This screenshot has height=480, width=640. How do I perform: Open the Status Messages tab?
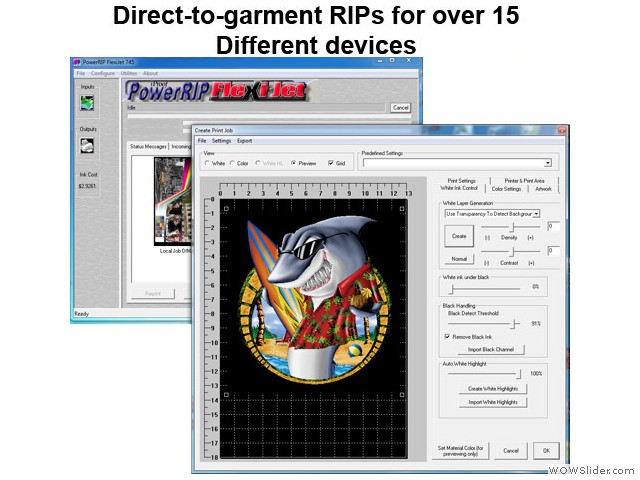[148, 146]
